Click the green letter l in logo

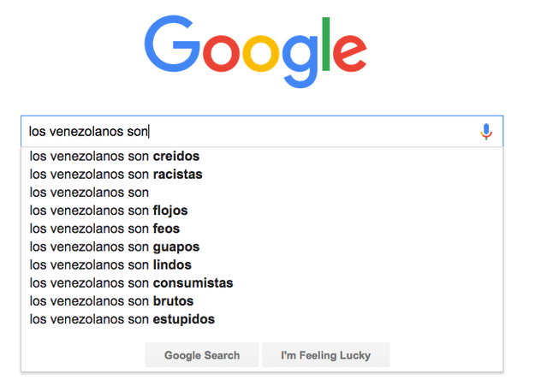pos(326,44)
